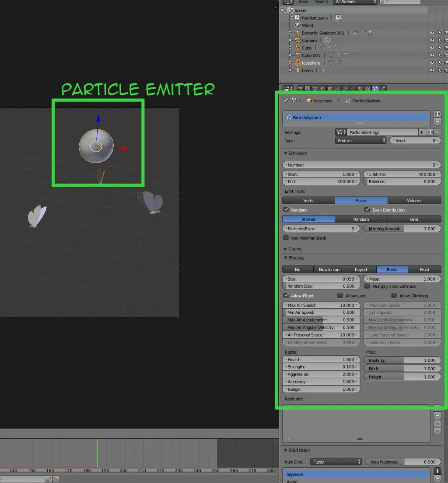This screenshot has height=483, width=448.
Task: Open the View menu in the outliner
Action: tap(303, 2)
